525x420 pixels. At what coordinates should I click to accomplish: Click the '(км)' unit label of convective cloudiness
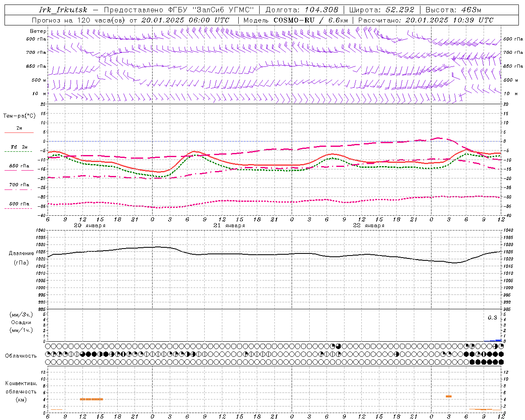click(21, 399)
